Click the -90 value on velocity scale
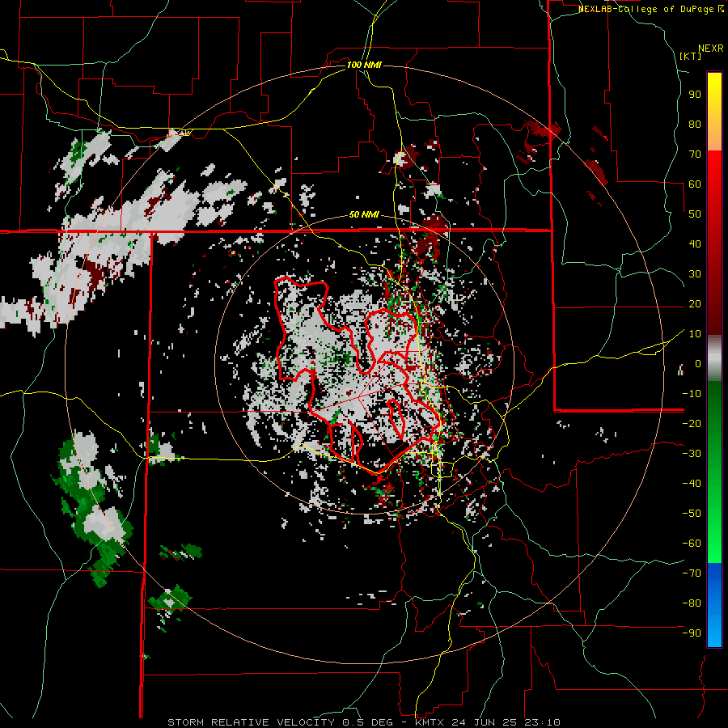This screenshot has height=728, width=728. click(692, 633)
